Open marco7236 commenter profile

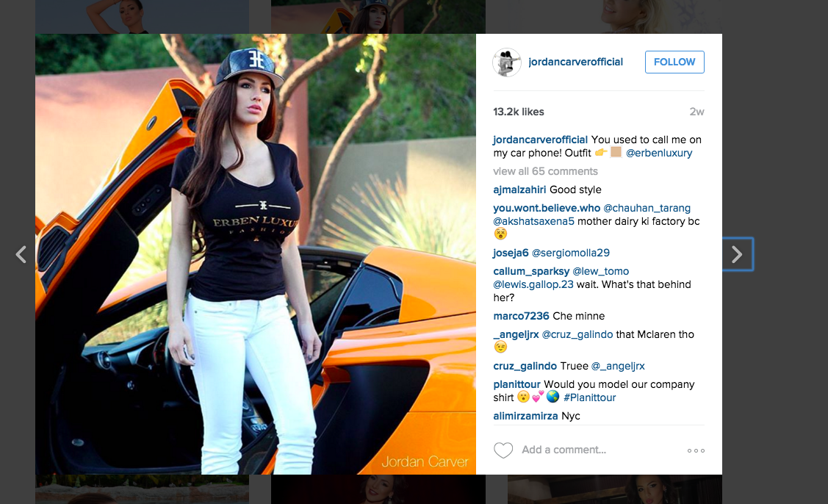(521, 316)
